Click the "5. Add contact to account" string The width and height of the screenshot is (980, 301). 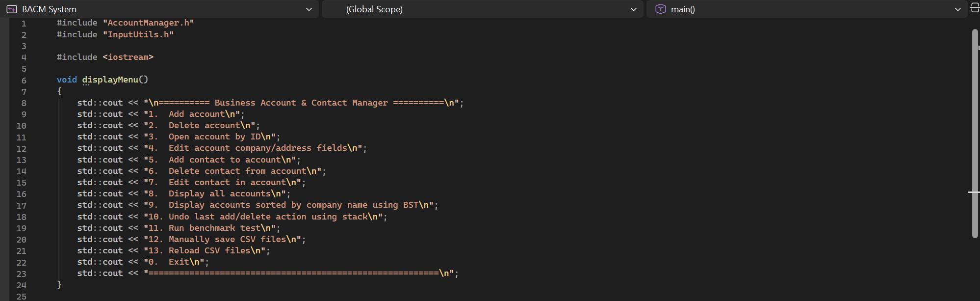coord(220,160)
